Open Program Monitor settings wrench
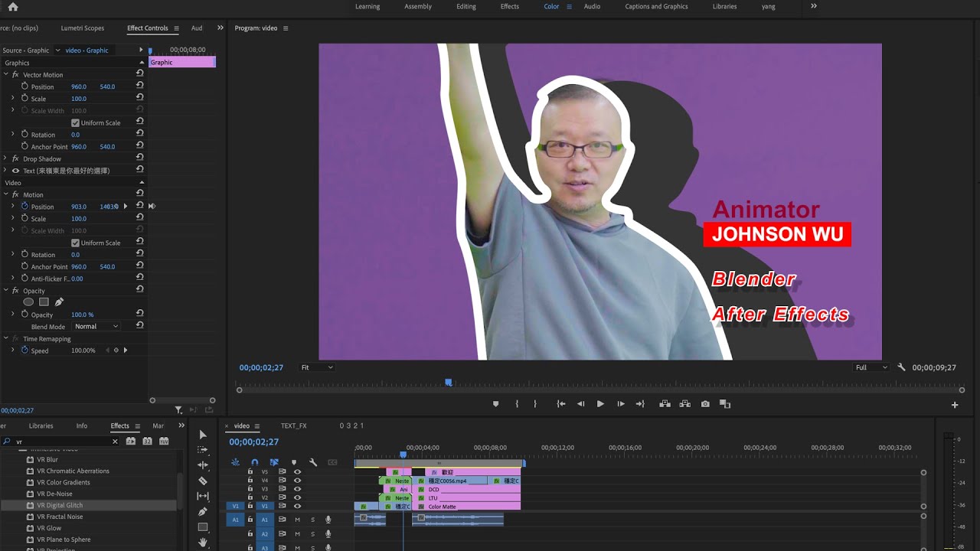This screenshot has height=551, width=980. 901,367
